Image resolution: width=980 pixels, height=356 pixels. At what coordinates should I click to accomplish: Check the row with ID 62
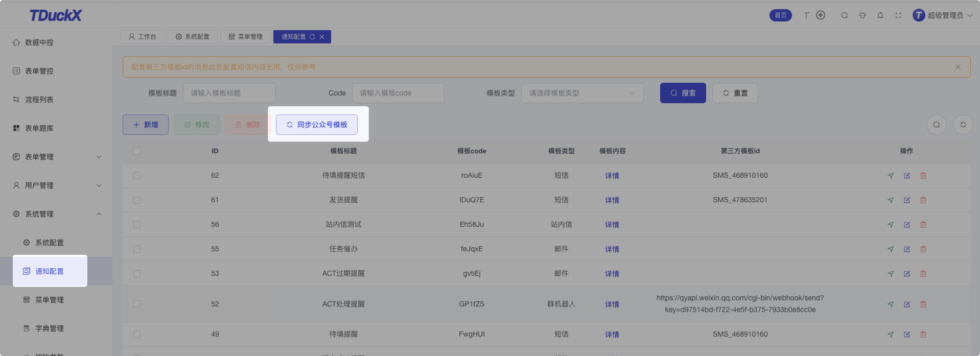click(x=137, y=176)
